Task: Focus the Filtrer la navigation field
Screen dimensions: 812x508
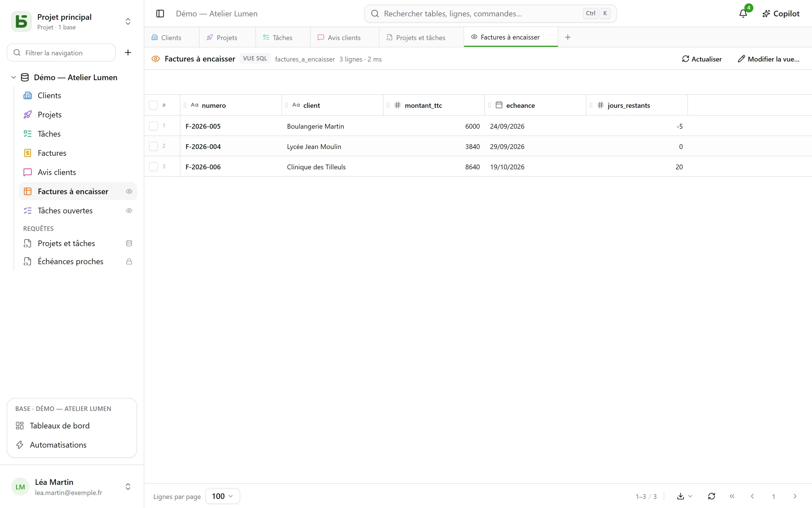Action: point(61,52)
